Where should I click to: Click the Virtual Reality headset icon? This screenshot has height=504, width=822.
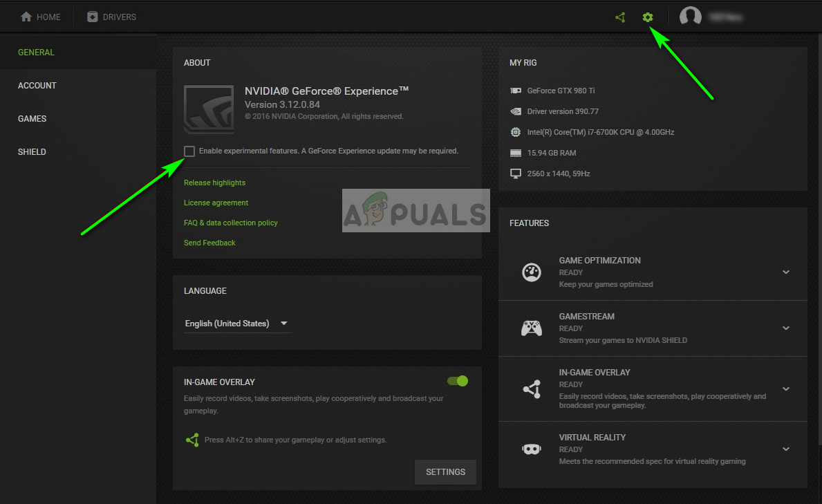532,449
